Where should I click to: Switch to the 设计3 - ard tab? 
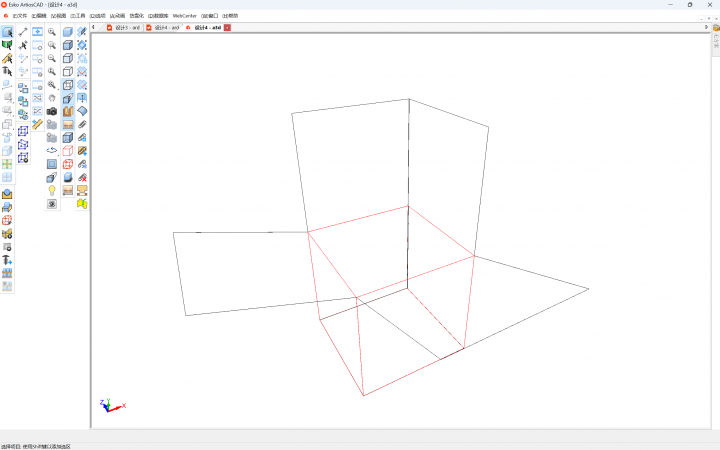tap(127, 27)
